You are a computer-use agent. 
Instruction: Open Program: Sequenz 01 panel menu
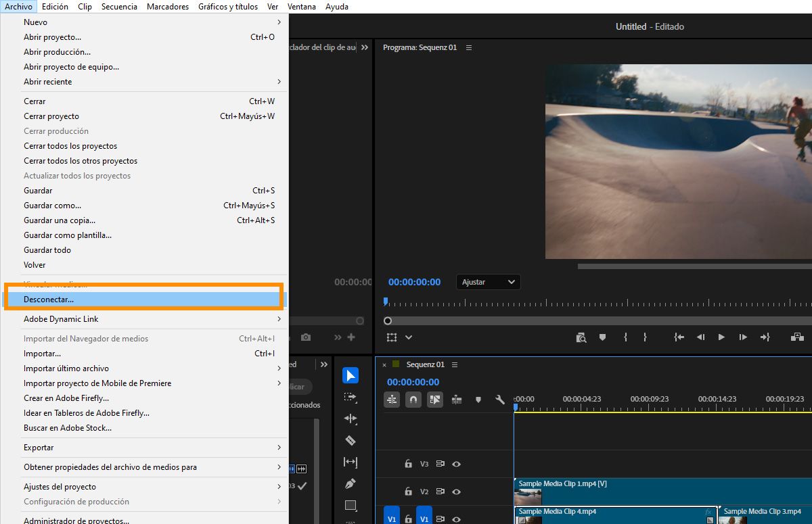pyautogui.click(x=469, y=47)
